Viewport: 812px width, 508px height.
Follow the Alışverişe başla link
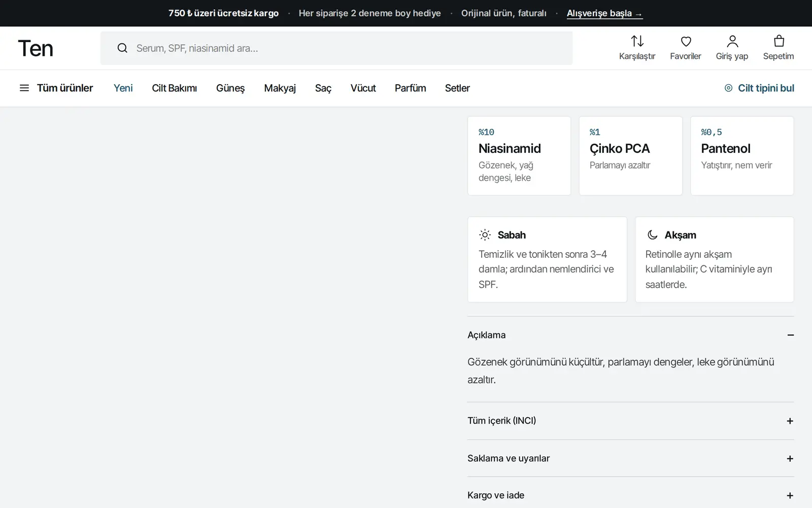pos(604,14)
